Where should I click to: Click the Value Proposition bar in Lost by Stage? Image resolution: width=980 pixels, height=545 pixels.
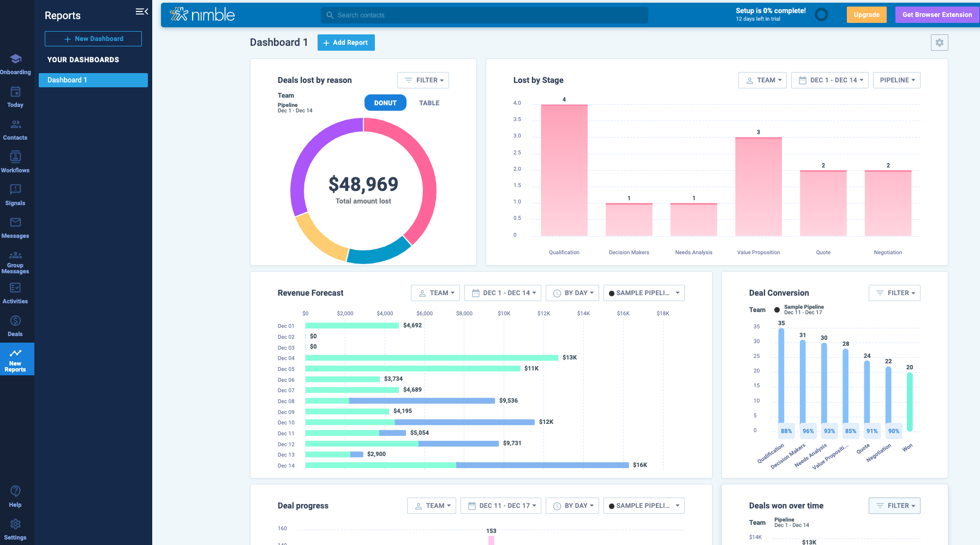[x=758, y=187]
